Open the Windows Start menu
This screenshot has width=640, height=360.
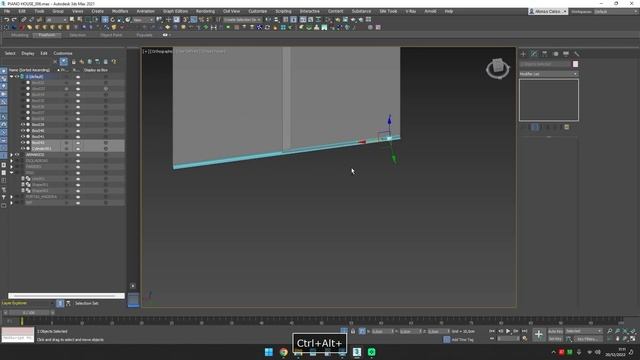pos(269,352)
